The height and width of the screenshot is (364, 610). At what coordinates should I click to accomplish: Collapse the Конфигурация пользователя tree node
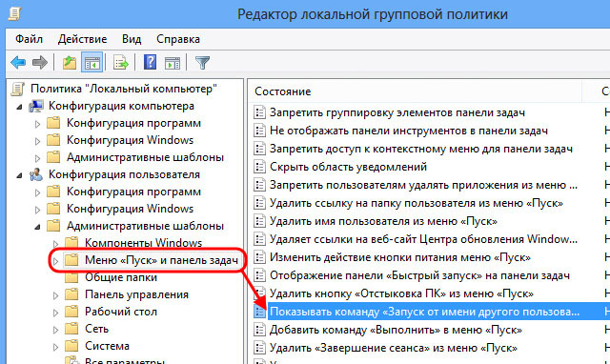[x=19, y=175]
